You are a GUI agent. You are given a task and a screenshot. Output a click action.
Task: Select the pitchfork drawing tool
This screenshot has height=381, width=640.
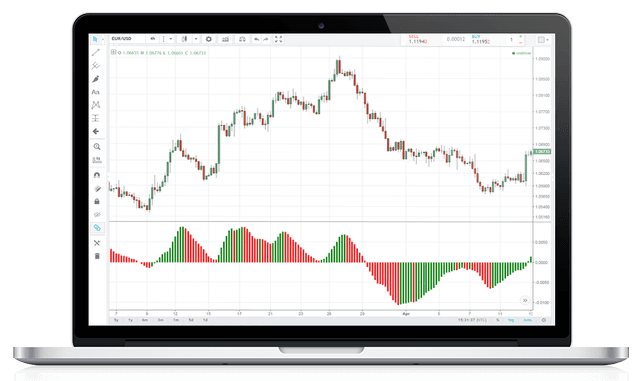click(x=96, y=65)
